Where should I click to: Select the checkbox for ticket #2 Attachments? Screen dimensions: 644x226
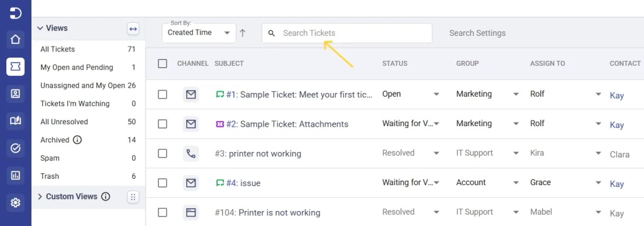163,124
